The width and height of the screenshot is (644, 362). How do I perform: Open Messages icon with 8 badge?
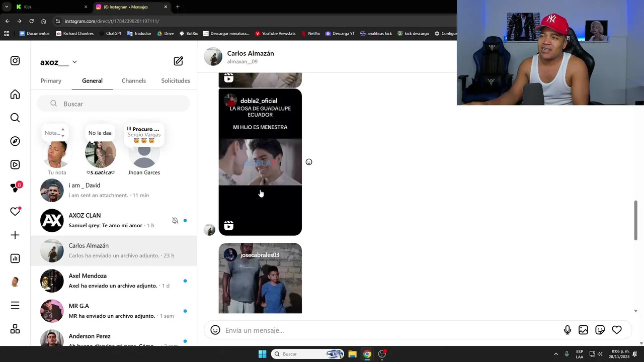[15, 188]
